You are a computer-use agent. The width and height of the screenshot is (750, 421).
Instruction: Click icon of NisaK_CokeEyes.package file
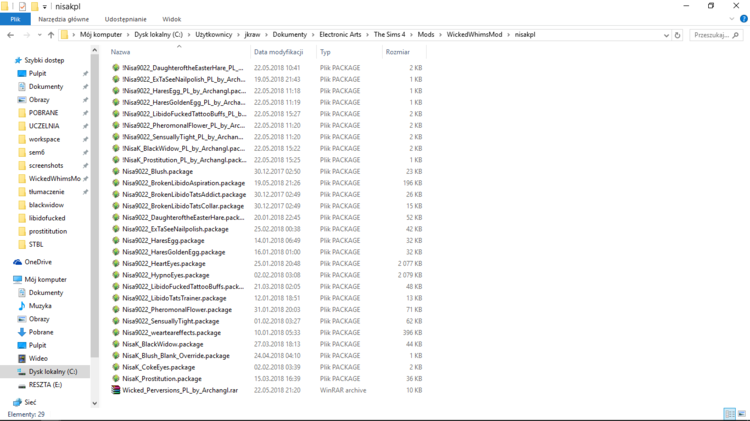coord(115,367)
